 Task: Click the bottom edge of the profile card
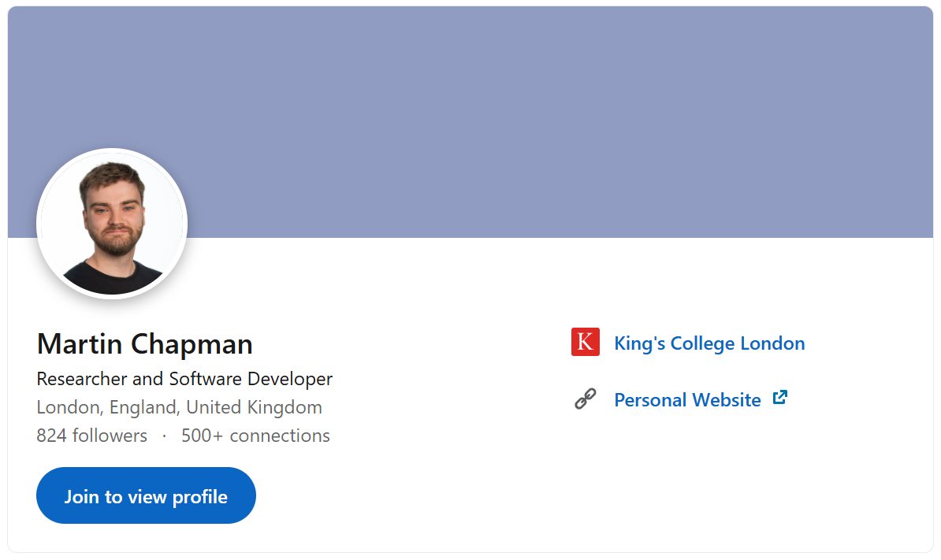coord(470,551)
